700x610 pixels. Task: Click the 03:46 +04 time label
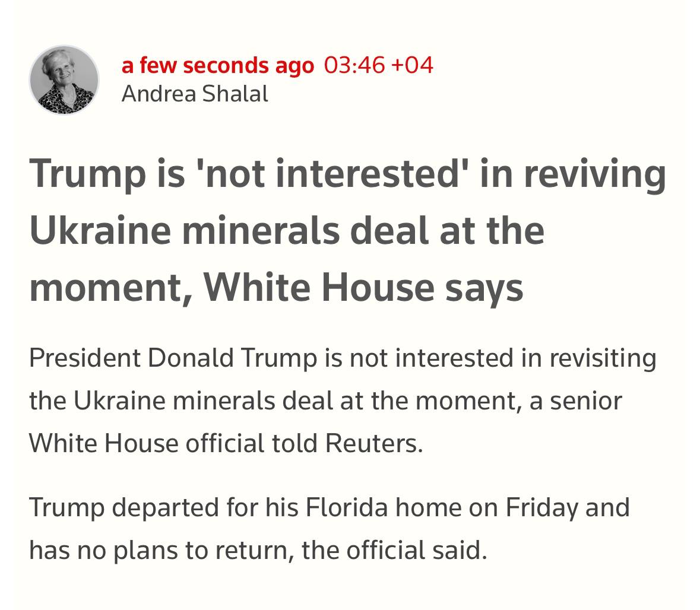379,65
